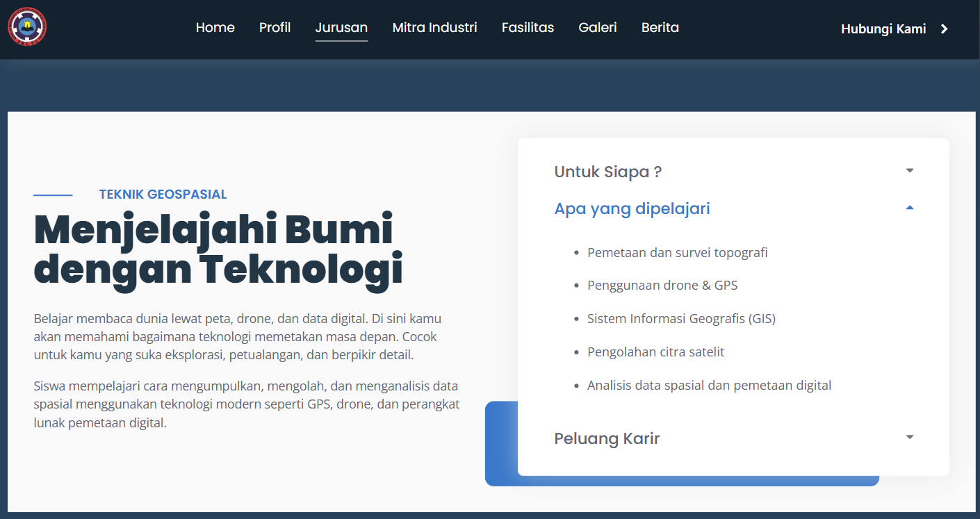Screen dimensions: 980x519
Task: Open the Galeri menu item
Action: (x=598, y=28)
